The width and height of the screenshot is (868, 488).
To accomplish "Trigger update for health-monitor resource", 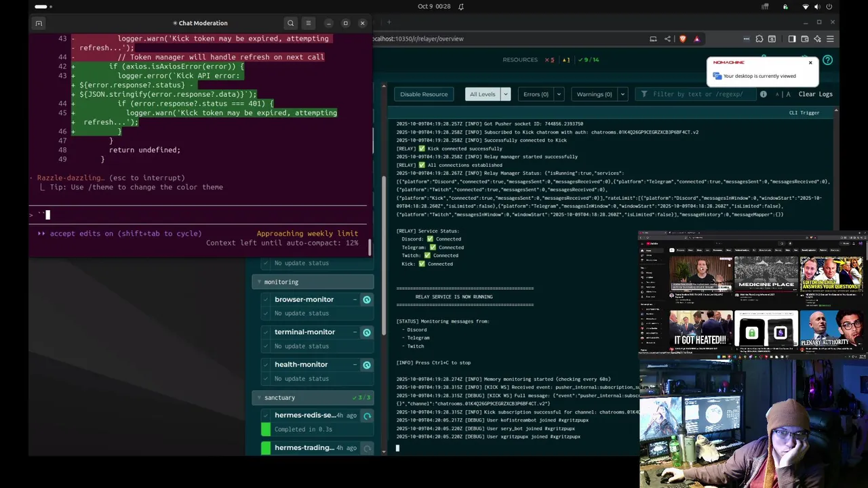I will click(x=367, y=365).
